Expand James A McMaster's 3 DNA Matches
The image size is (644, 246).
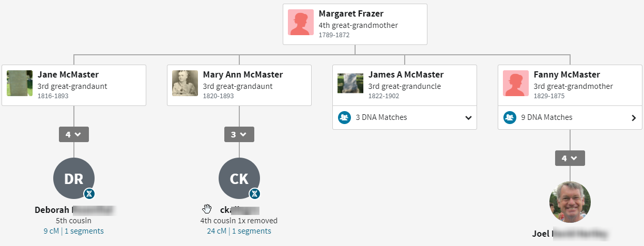coord(468,117)
